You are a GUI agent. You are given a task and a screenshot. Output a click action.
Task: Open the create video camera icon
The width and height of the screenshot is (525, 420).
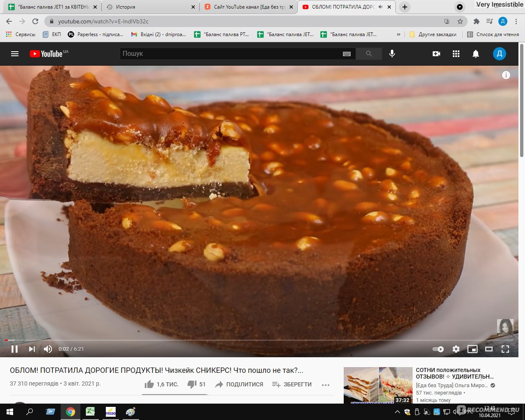[436, 54]
